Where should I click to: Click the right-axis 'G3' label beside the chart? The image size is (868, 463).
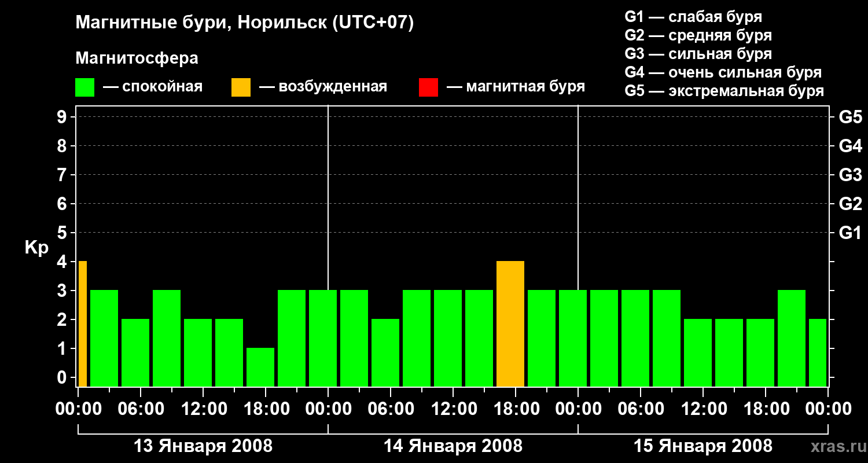(x=850, y=175)
